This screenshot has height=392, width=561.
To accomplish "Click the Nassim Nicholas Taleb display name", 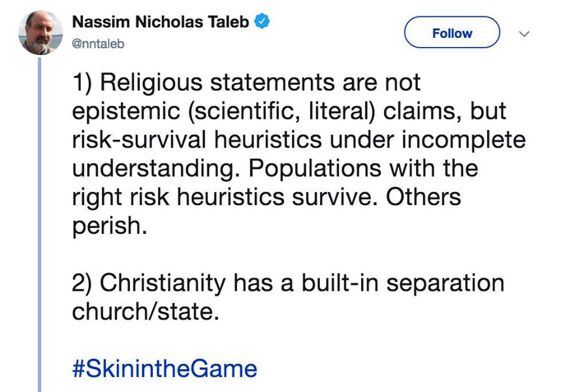I will [160, 22].
